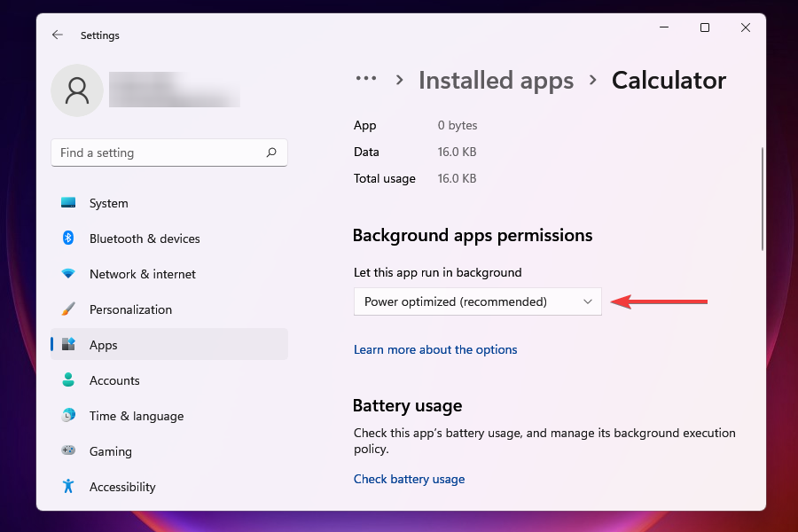The width and height of the screenshot is (798, 532).
Task: Click the Accessibility figure icon
Action: point(68,487)
